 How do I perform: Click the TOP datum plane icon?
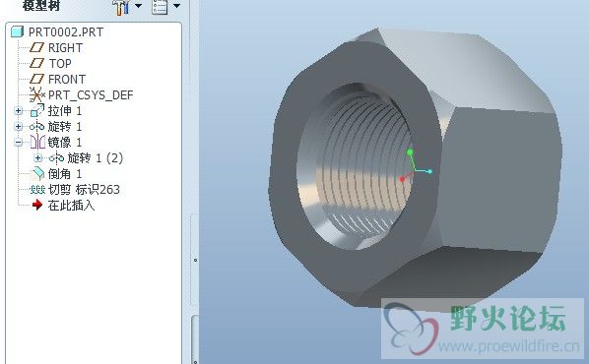tap(36, 63)
